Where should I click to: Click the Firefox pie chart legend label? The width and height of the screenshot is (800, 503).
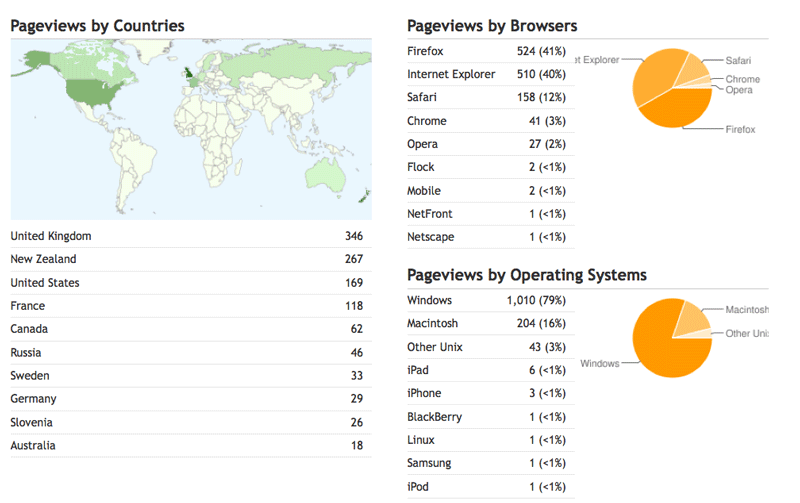click(x=740, y=130)
